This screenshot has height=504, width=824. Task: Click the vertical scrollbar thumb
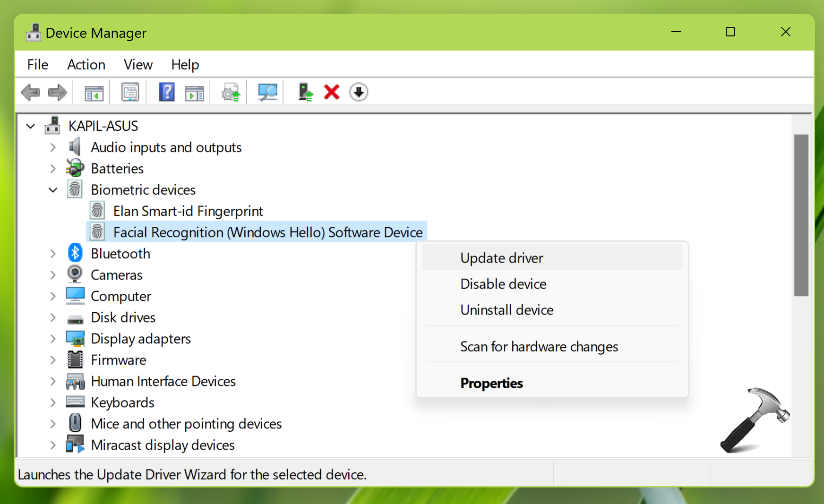click(801, 215)
